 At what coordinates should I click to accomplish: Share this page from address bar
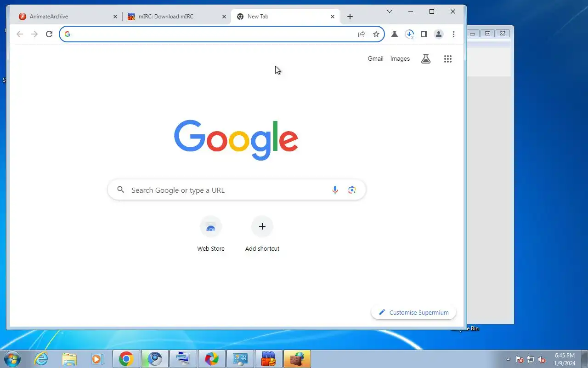[362, 34]
